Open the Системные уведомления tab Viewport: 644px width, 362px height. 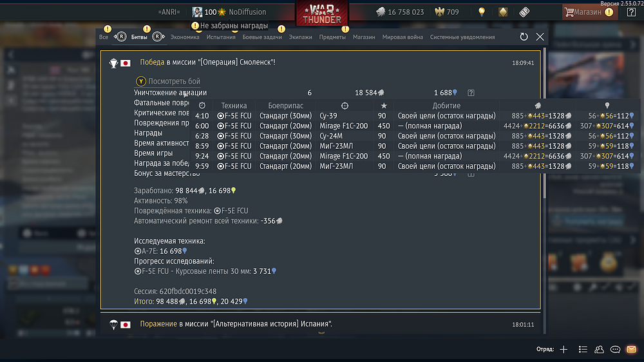(462, 37)
